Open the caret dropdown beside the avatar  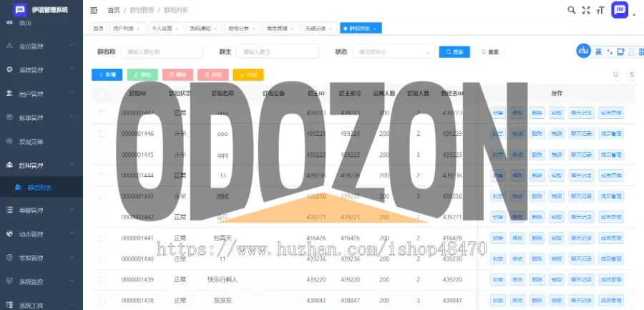(634, 15)
